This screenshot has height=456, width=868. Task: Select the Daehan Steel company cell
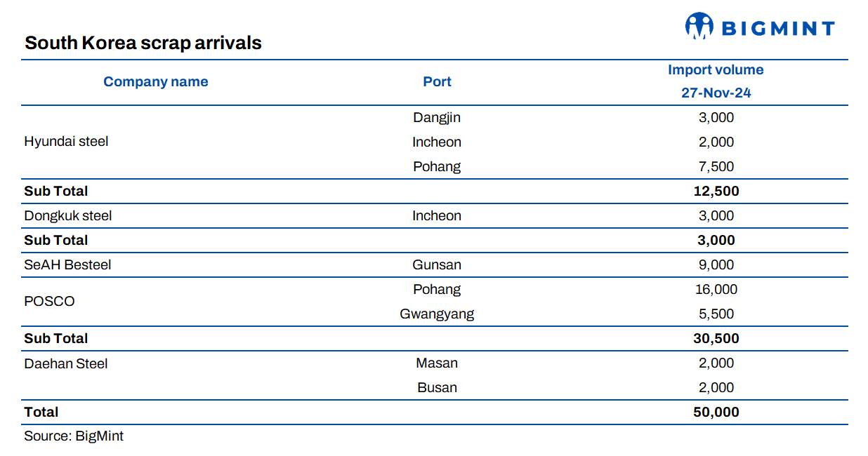(66, 363)
